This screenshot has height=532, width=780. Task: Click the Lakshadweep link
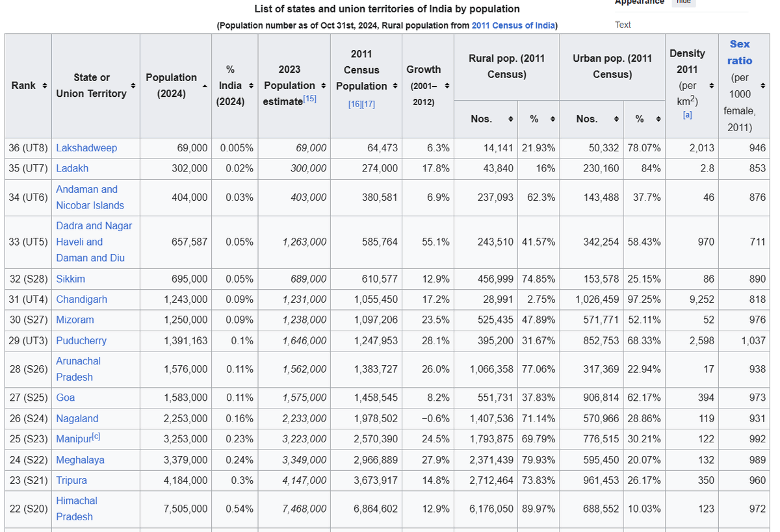pyautogui.click(x=86, y=147)
